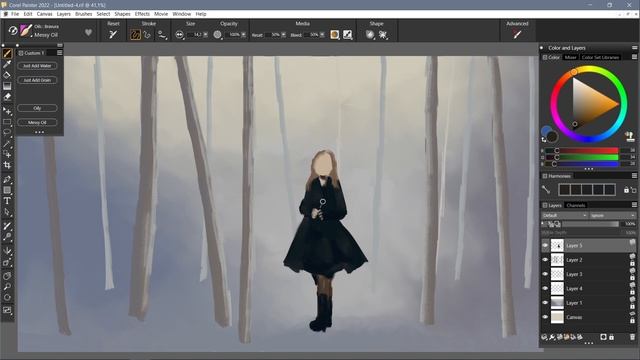Hide Layer 4 using eye icon

coord(545,288)
